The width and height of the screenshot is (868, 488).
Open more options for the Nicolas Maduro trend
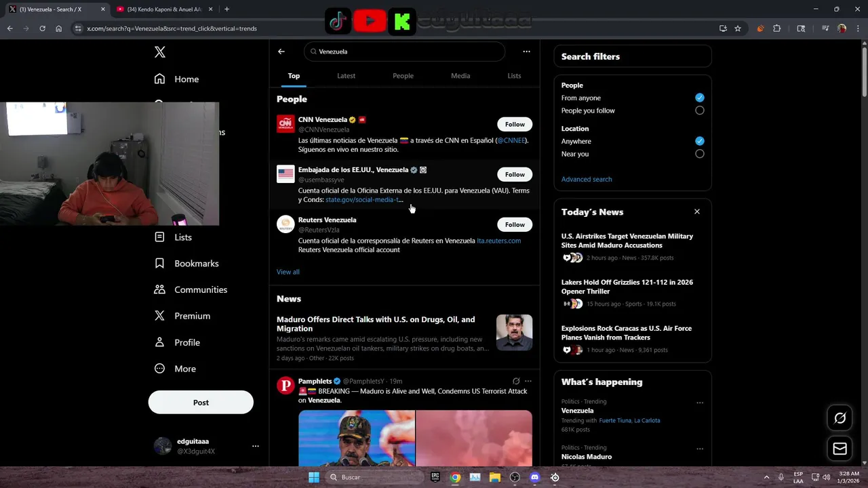click(700, 449)
